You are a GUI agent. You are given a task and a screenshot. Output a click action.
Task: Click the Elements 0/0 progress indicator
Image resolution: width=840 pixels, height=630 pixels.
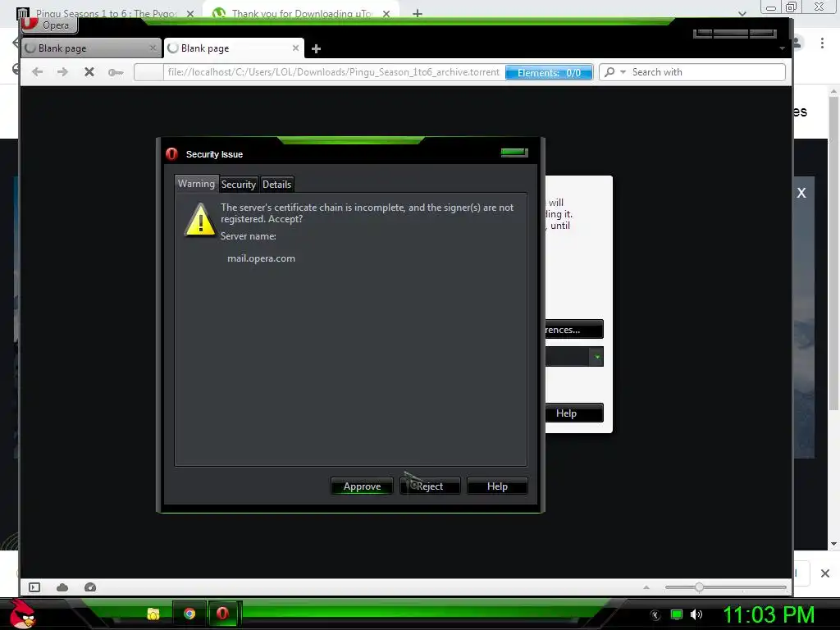click(549, 72)
